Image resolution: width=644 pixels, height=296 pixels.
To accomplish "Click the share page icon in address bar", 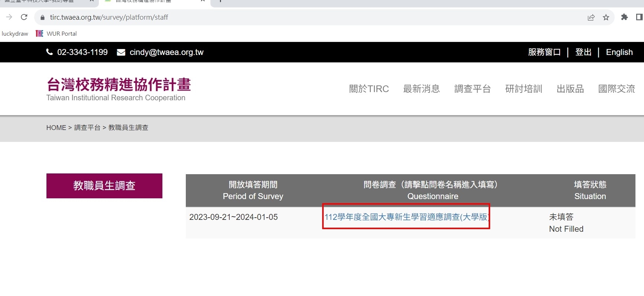I will pyautogui.click(x=591, y=17).
